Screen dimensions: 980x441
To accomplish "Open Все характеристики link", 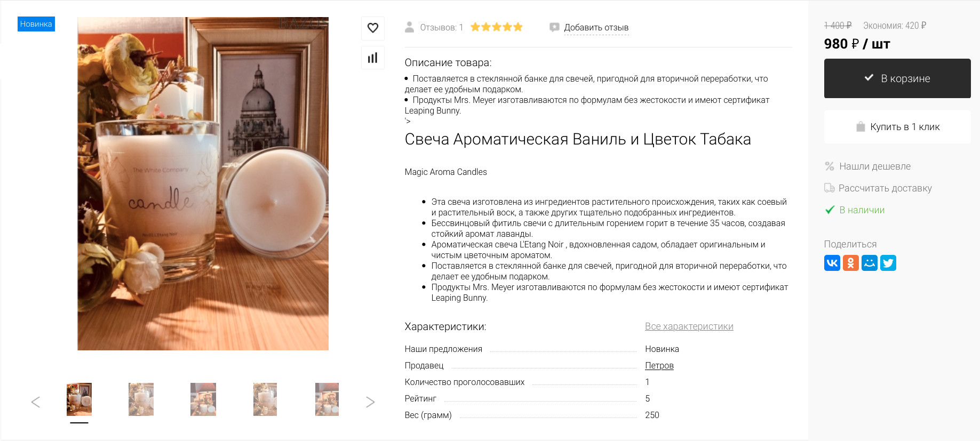I will click(689, 326).
